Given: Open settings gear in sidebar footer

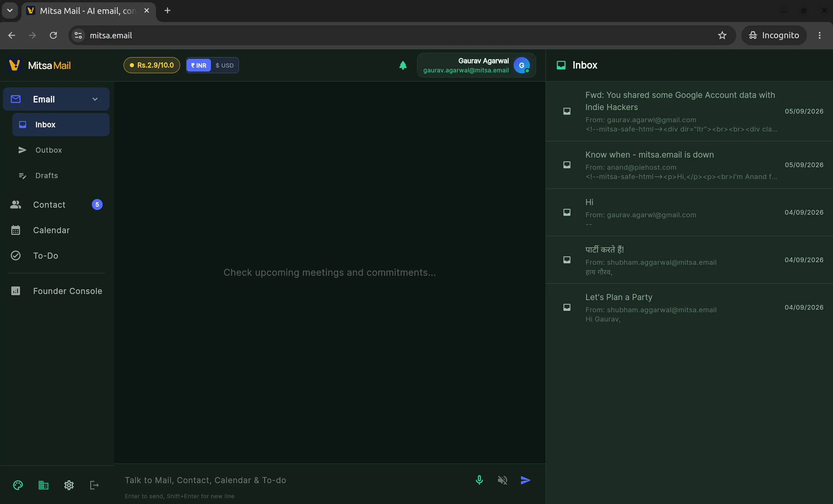Looking at the screenshot, I should point(69,485).
